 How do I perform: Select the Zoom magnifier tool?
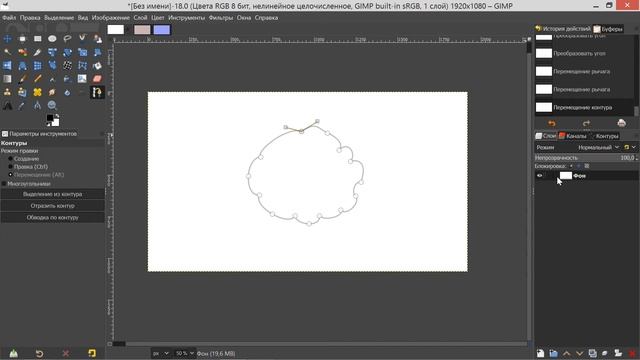click(52, 106)
